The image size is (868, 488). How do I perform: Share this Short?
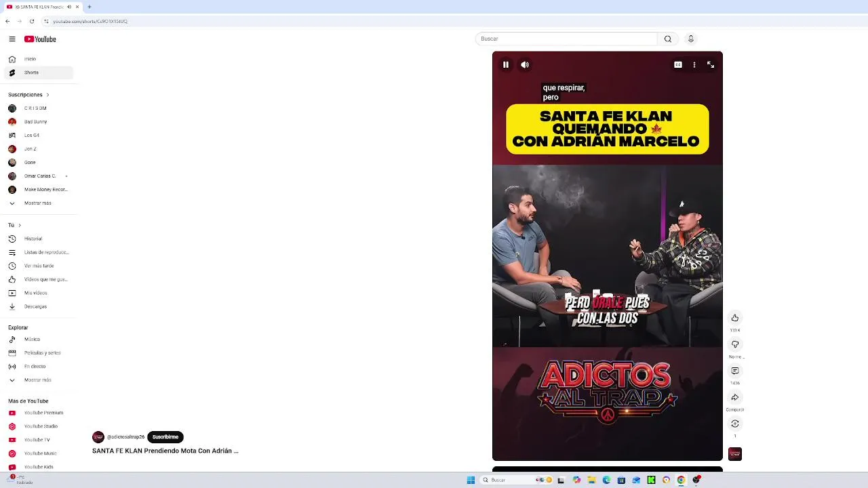coord(735,397)
